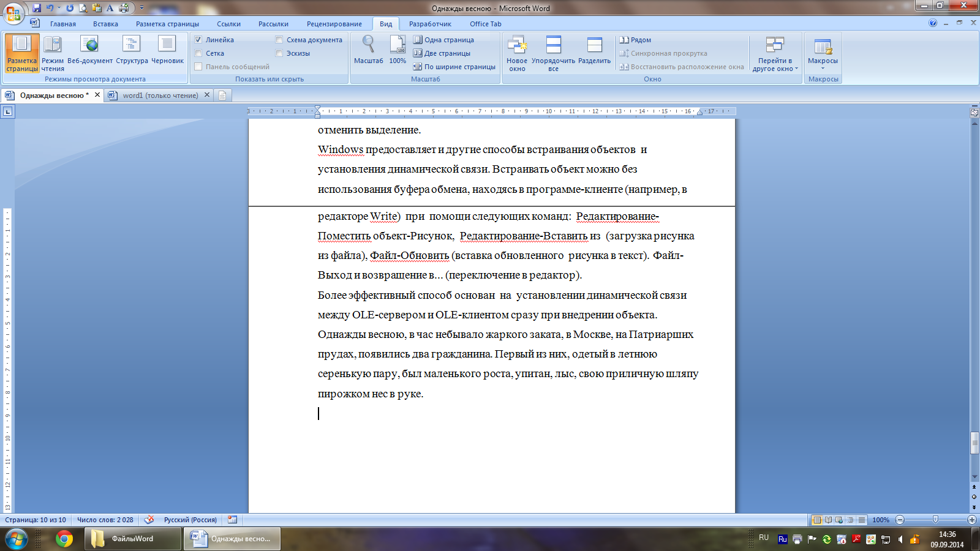Click zoom out minus button
The width and height of the screenshot is (980, 551).
(x=900, y=520)
